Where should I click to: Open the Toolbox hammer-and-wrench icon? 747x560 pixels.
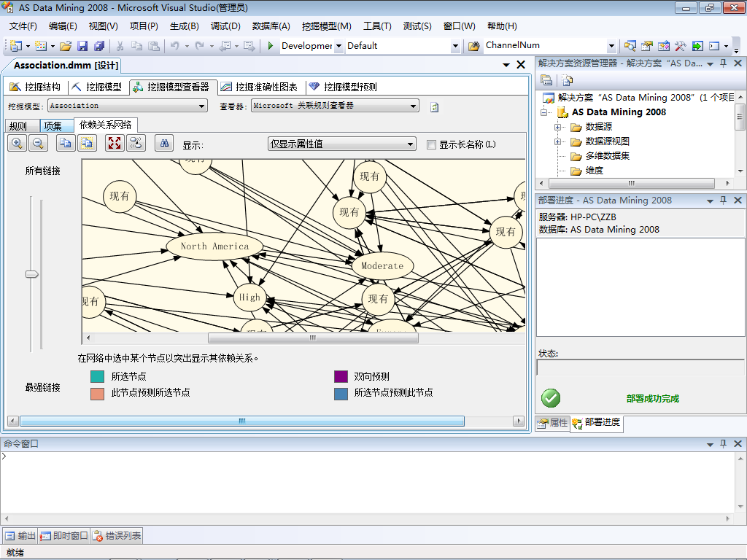(x=680, y=46)
